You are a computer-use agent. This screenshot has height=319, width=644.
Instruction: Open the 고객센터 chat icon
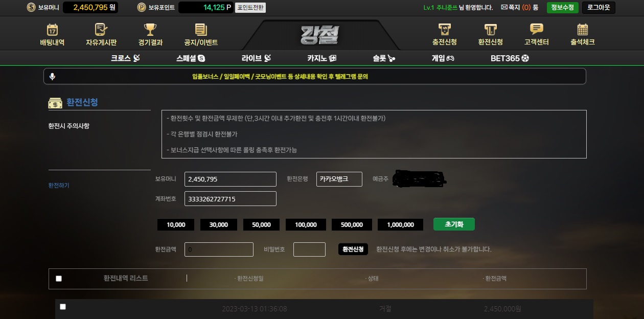pos(537,29)
